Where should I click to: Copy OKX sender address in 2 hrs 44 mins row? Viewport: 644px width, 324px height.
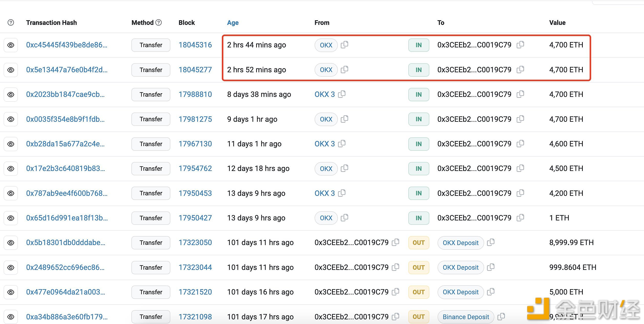[x=345, y=45]
